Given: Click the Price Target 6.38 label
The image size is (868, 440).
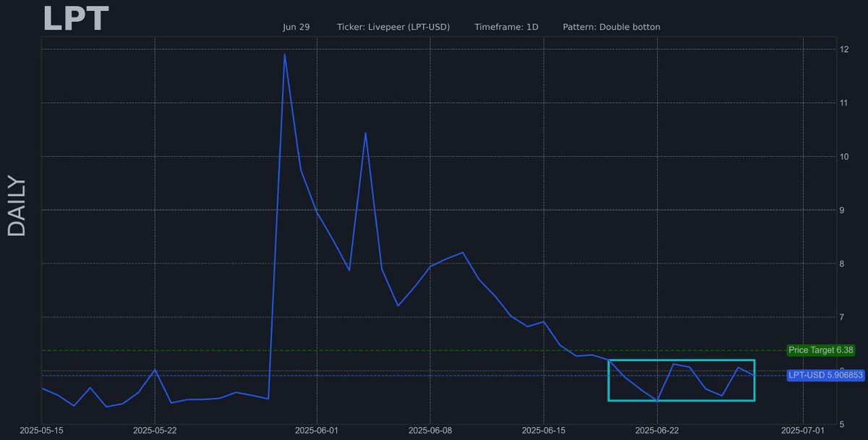Looking at the screenshot, I should (x=821, y=350).
